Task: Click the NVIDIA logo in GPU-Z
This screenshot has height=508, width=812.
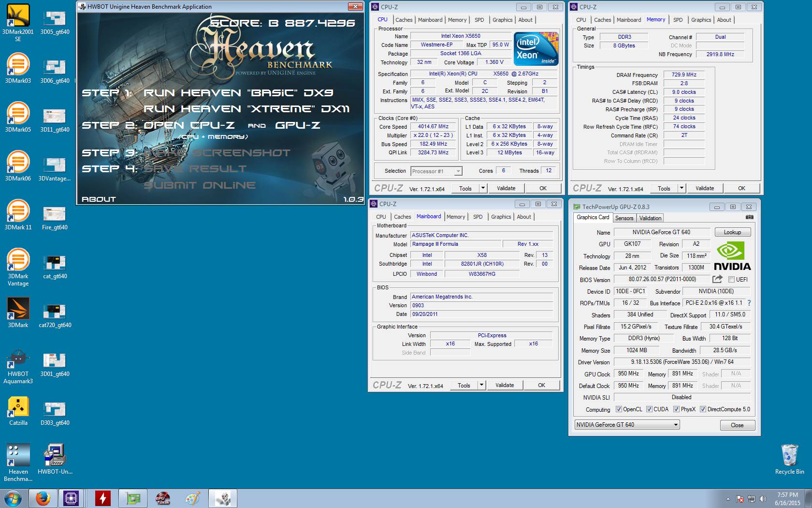Action: (732, 256)
